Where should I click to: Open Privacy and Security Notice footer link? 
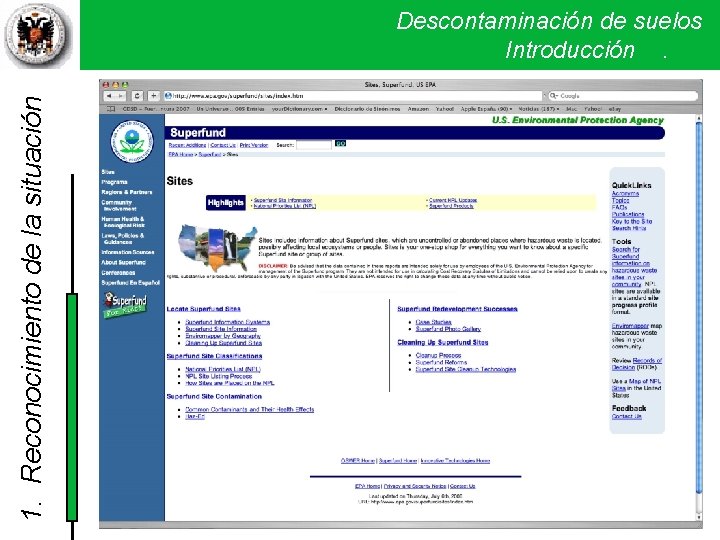415,486
